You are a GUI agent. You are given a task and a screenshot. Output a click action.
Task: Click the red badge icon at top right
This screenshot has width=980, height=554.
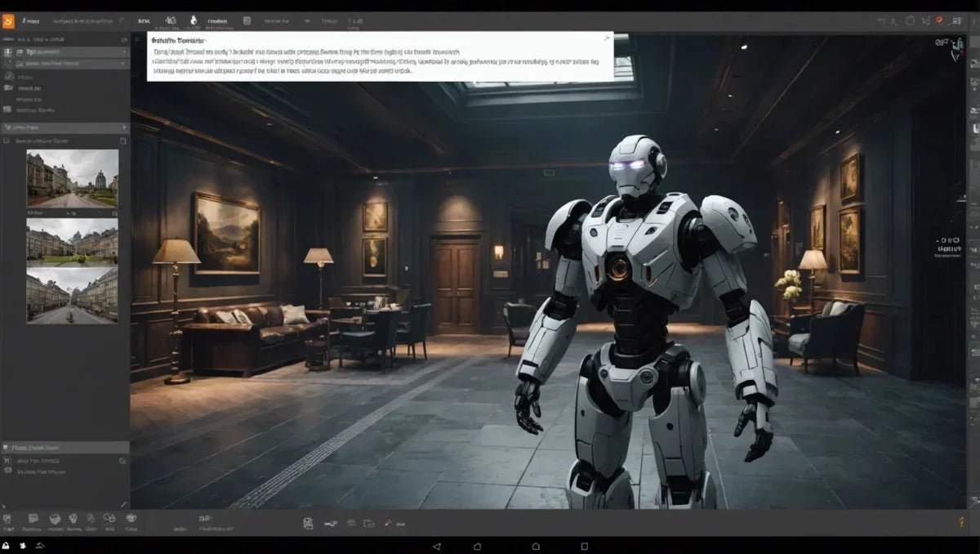(939, 20)
